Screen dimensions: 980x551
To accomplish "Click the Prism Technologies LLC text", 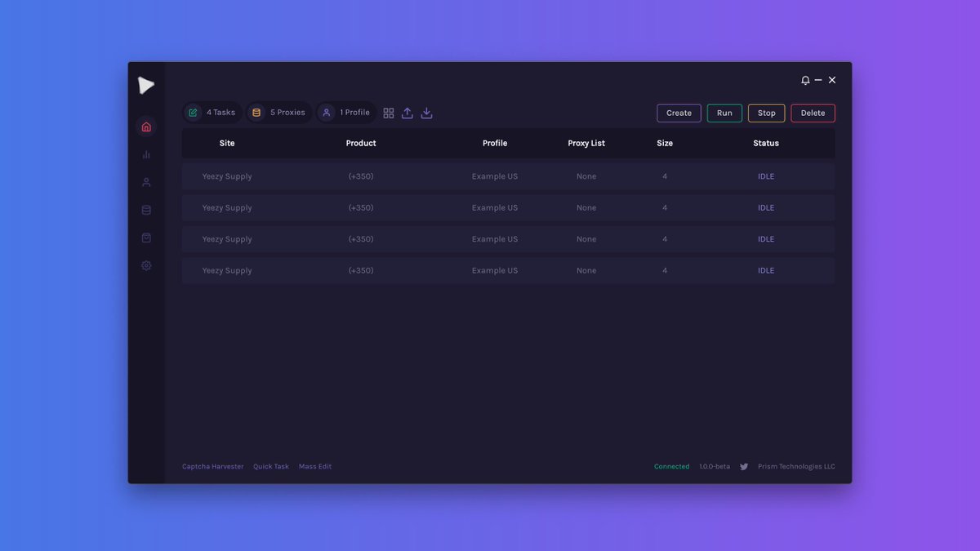I will (796, 467).
